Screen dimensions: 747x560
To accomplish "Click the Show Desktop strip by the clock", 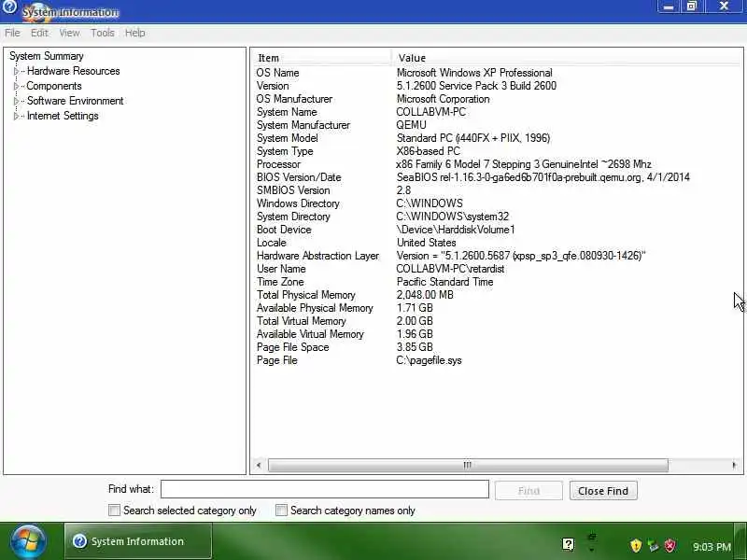I will [740, 541].
